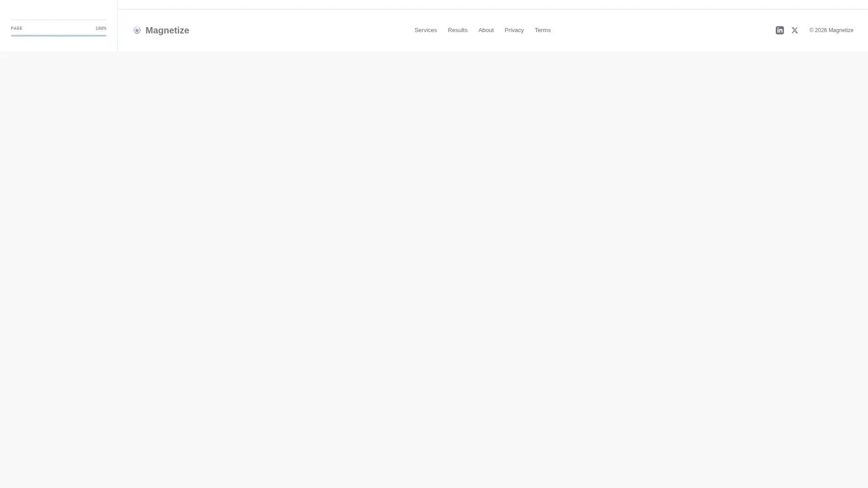Go to the Magnetize brand name link

tap(167, 30)
